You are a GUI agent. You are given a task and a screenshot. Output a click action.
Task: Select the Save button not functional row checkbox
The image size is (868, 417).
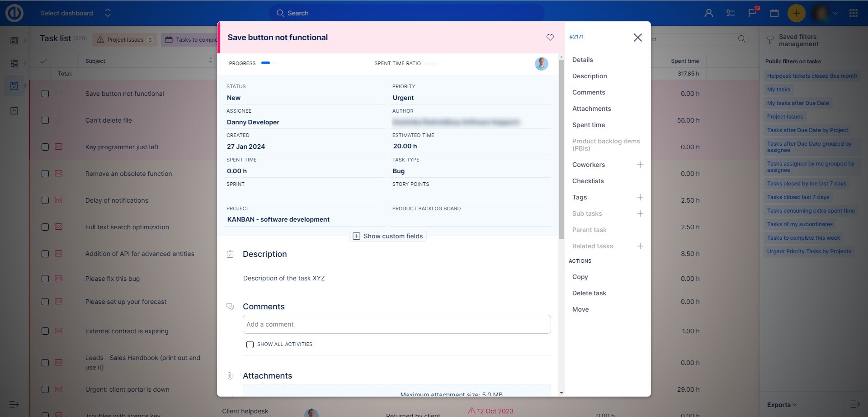[x=45, y=94]
